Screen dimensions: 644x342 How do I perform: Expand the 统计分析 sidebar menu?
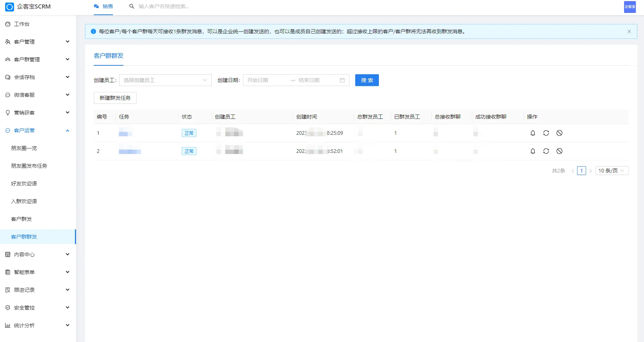(x=38, y=325)
